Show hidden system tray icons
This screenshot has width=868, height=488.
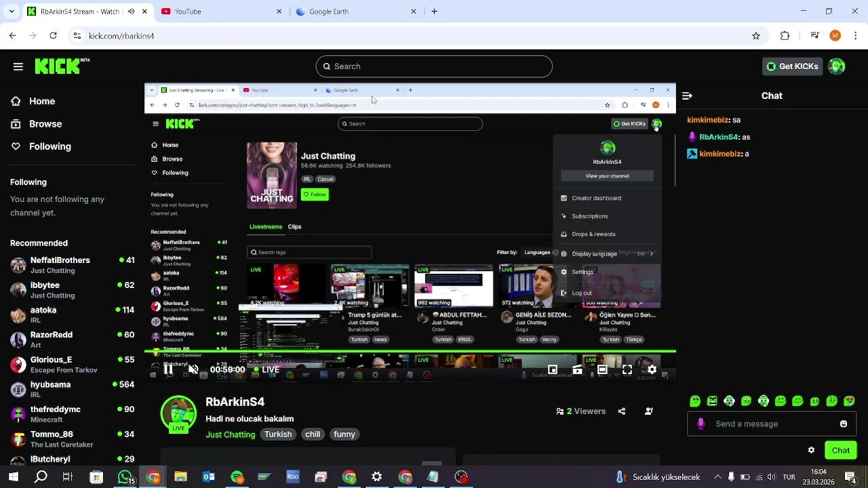(x=717, y=477)
